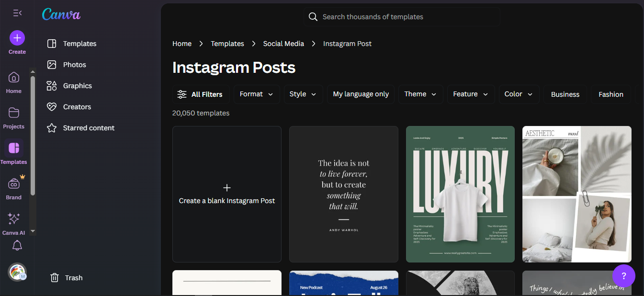The width and height of the screenshot is (644, 296).
Task: Open the notifications bell
Action: (17, 245)
